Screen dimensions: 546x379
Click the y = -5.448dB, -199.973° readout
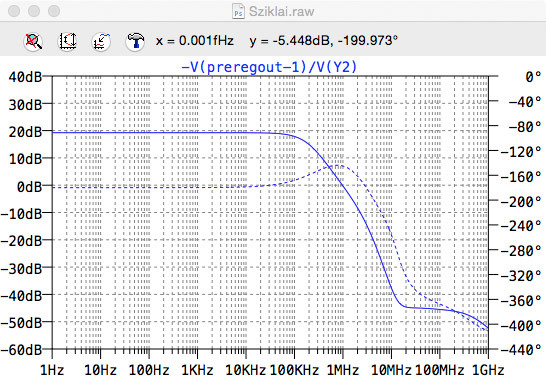tap(323, 41)
